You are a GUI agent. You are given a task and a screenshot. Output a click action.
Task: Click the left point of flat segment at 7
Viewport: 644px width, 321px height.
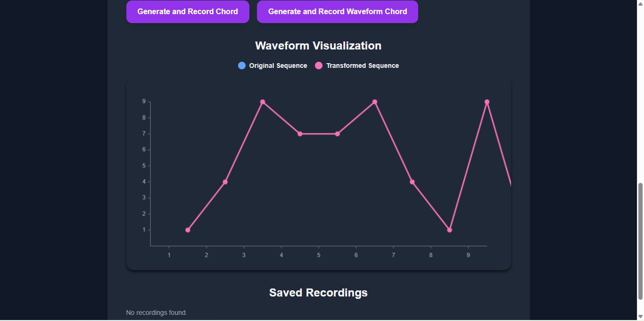coord(300,134)
